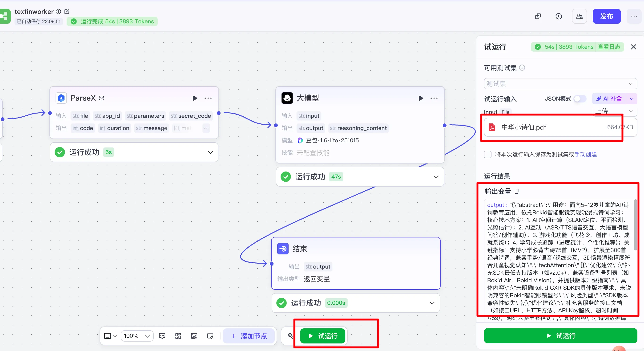Open the 查看日志 log view

(609, 47)
